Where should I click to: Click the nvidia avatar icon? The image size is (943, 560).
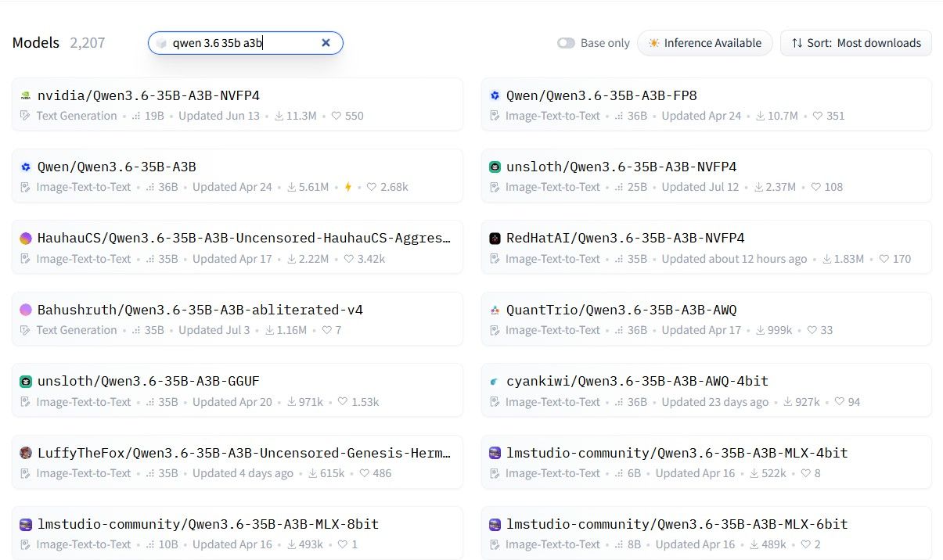26,95
